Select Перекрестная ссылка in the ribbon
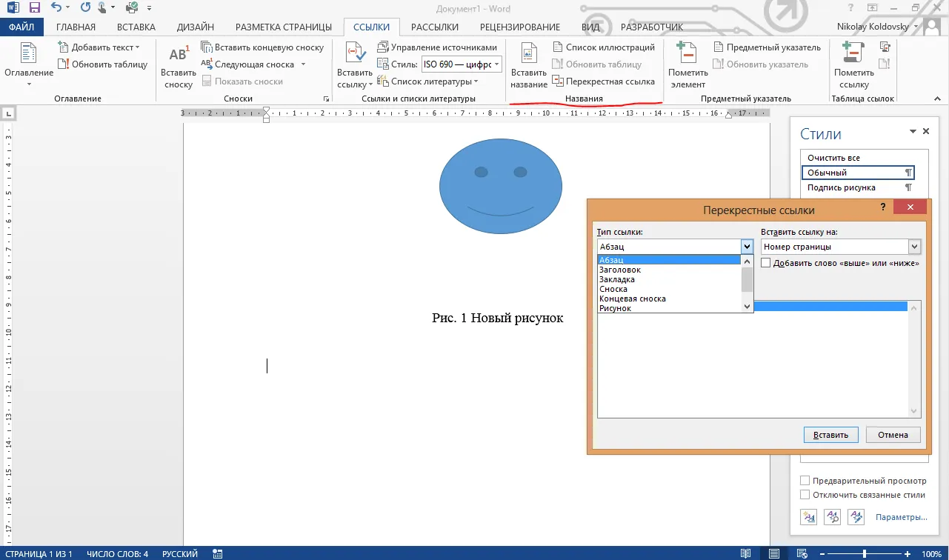Viewport: 949px width, 560px height. (x=603, y=81)
